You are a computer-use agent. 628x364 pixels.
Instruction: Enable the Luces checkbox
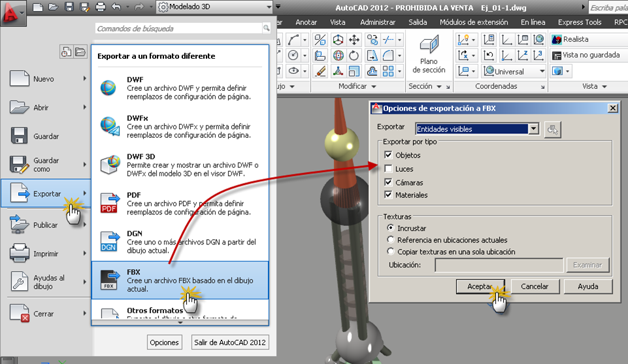tap(388, 169)
